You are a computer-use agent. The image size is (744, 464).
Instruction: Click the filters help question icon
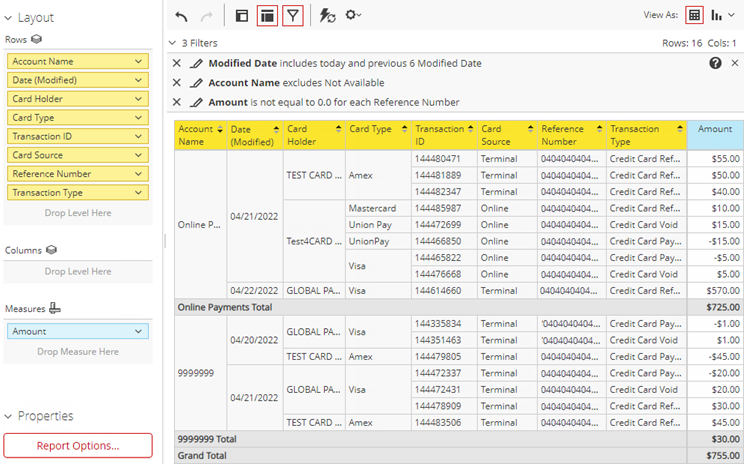(715, 63)
